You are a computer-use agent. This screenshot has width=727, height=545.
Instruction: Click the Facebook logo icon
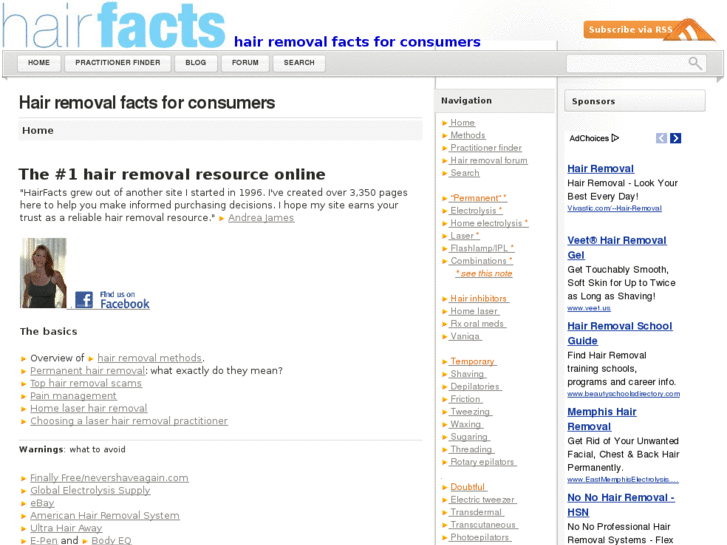pyautogui.click(x=84, y=300)
